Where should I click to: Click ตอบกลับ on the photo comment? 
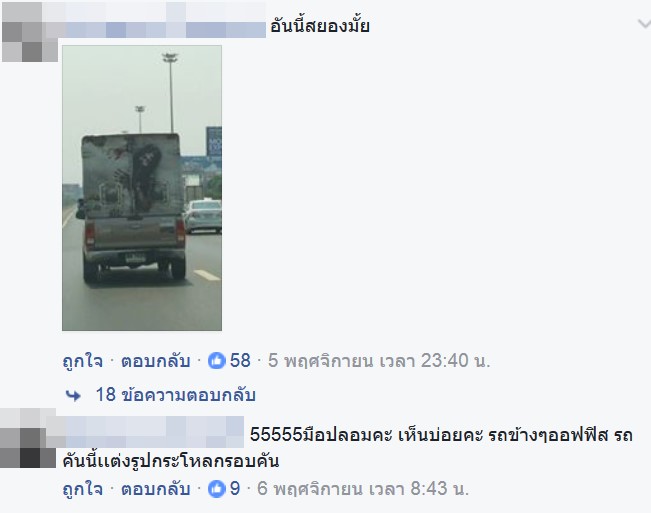click(x=156, y=361)
